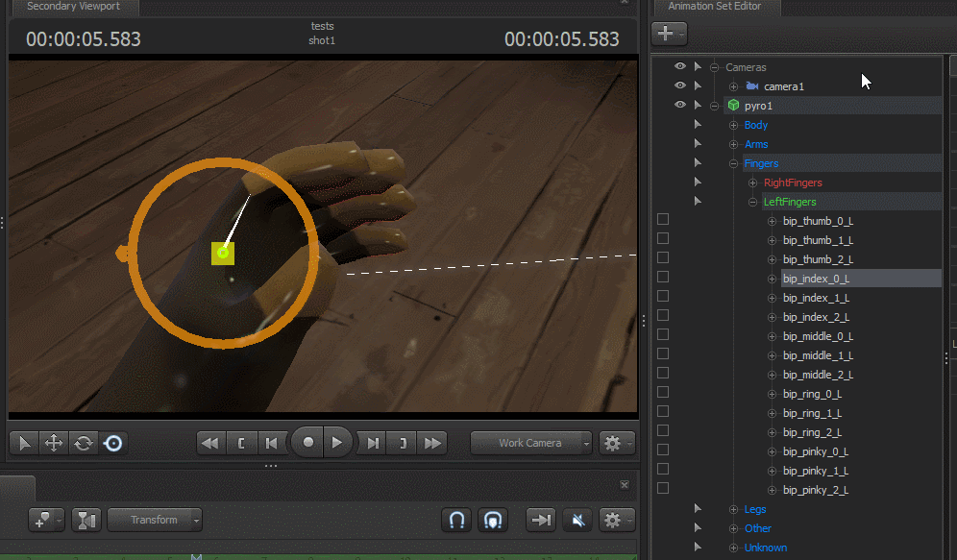
Task: Click the time selection hourglass icon
Action: click(86, 520)
